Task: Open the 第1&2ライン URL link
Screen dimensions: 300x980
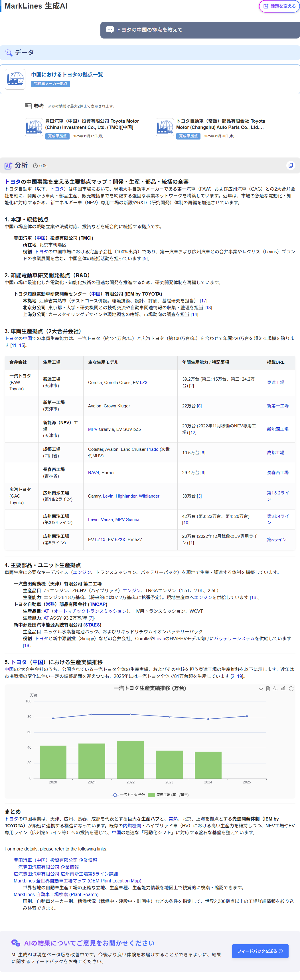Action: (278, 496)
